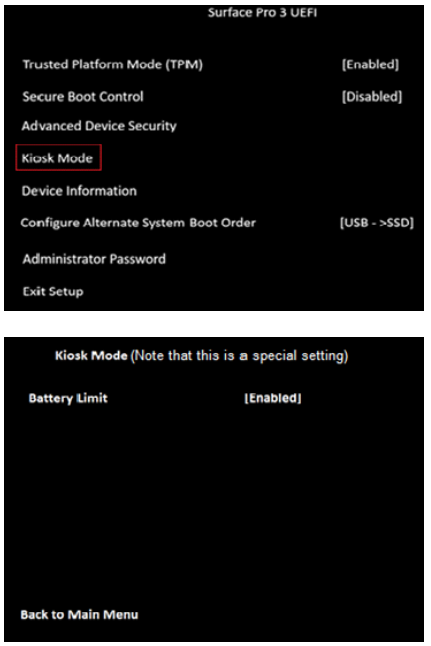This screenshot has width=431, height=646.
Task: Open highlighted Kiosk Mode entry
Action: pos(57,158)
